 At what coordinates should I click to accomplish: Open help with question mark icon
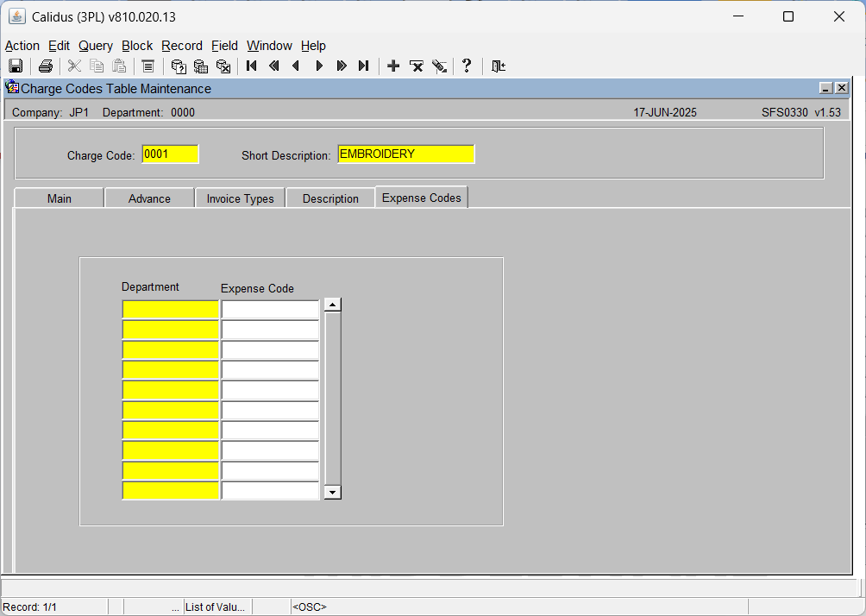(x=467, y=66)
